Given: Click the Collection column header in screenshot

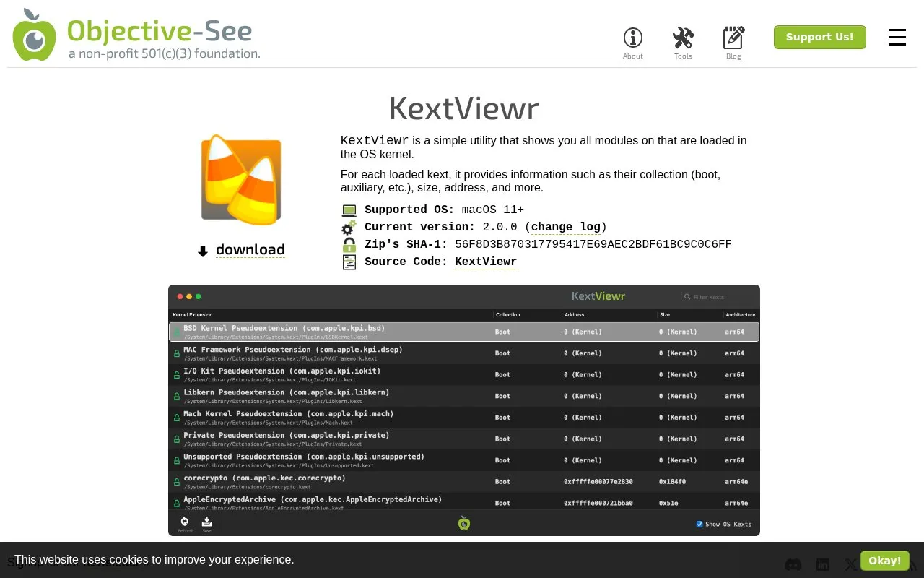Looking at the screenshot, I should tap(507, 315).
